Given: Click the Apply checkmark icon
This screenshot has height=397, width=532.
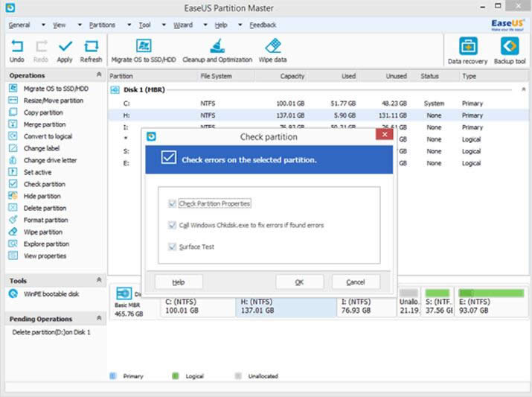Looking at the screenshot, I should [x=65, y=47].
